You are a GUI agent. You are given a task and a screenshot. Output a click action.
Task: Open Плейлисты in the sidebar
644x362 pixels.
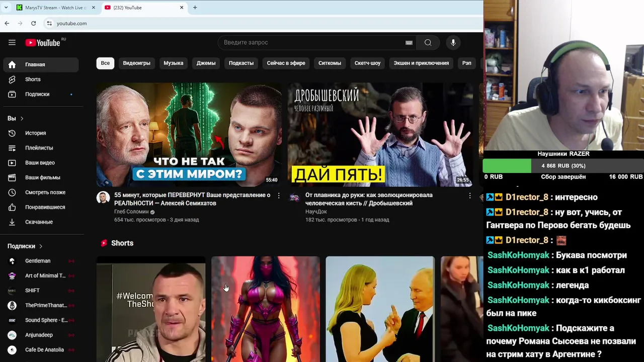click(x=41, y=148)
